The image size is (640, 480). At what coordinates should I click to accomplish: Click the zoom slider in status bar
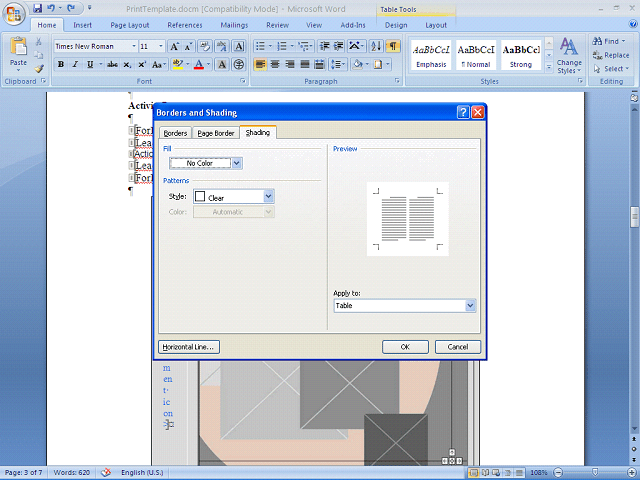593,472
